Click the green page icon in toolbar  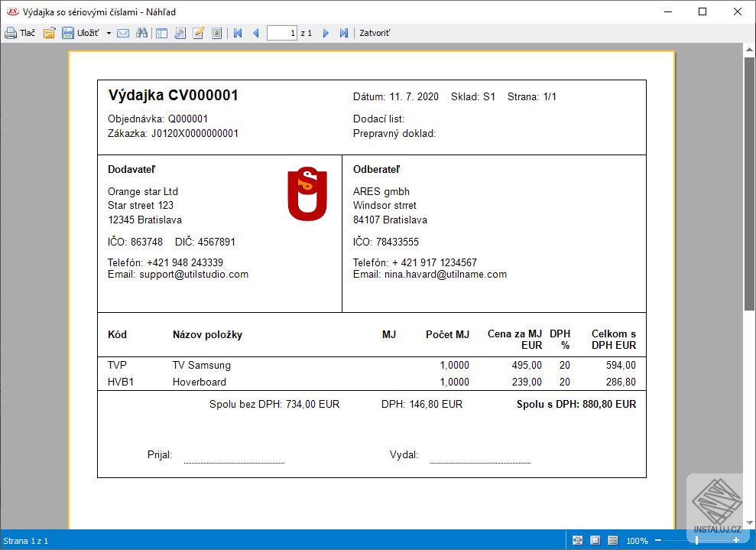tap(217, 33)
